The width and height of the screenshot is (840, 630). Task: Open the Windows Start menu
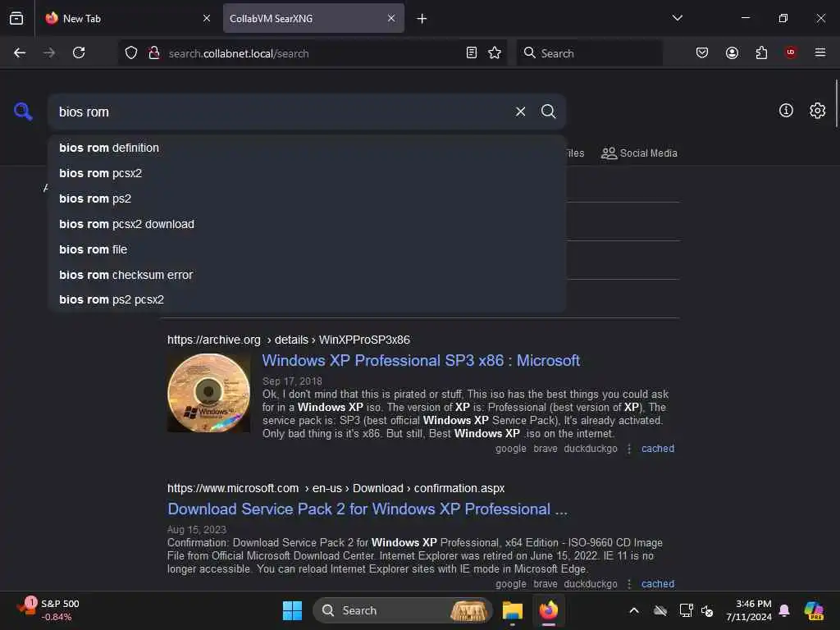[292, 610]
